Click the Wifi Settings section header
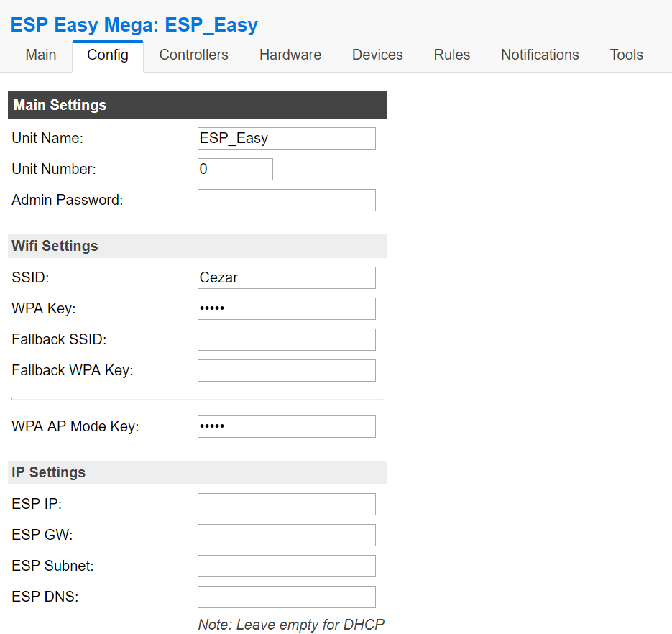The height and width of the screenshot is (634, 672). pos(198,246)
